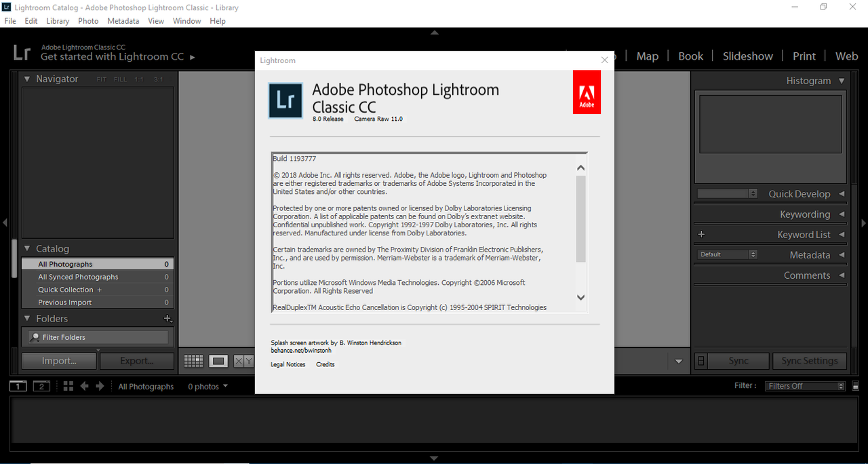Open the File menu
This screenshot has width=868, height=464.
pos(10,21)
